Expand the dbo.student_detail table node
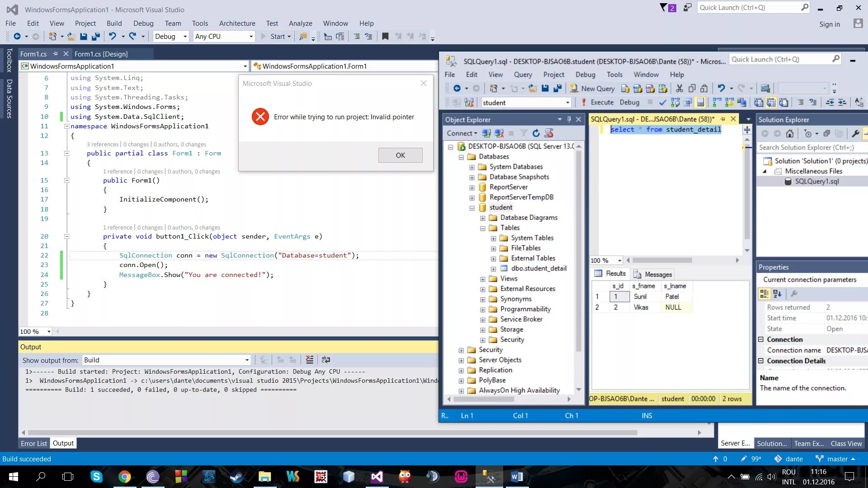 (x=493, y=269)
